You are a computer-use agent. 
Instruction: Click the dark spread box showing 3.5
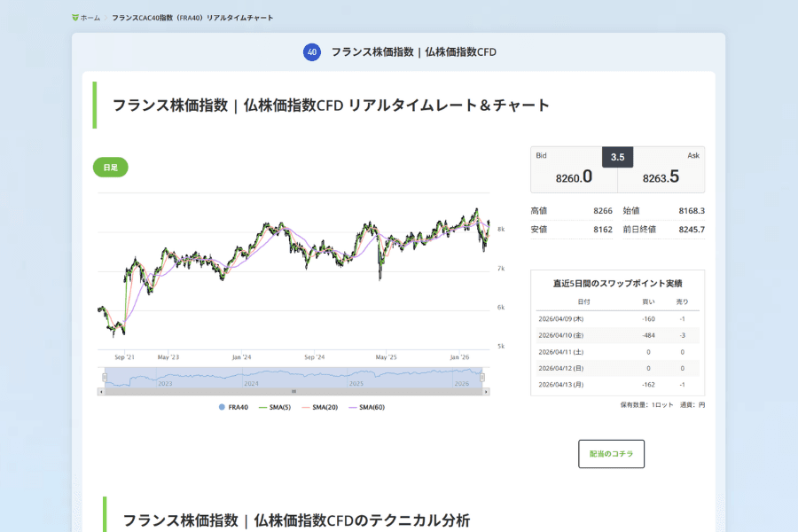click(x=616, y=156)
